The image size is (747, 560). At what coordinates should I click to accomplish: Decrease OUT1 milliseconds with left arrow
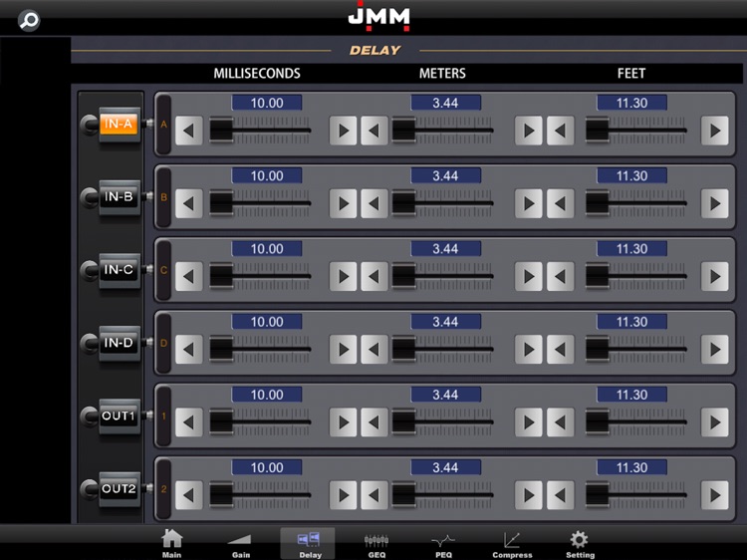coord(189,422)
